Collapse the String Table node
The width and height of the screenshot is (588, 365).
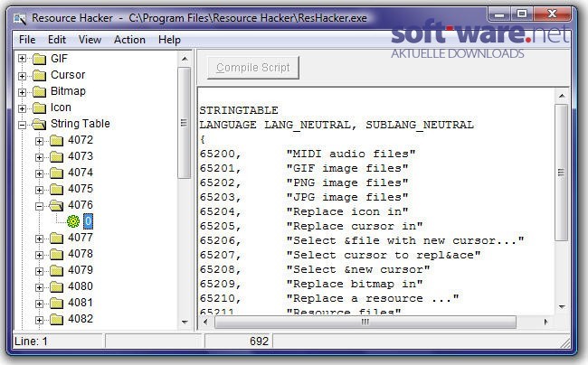22,125
